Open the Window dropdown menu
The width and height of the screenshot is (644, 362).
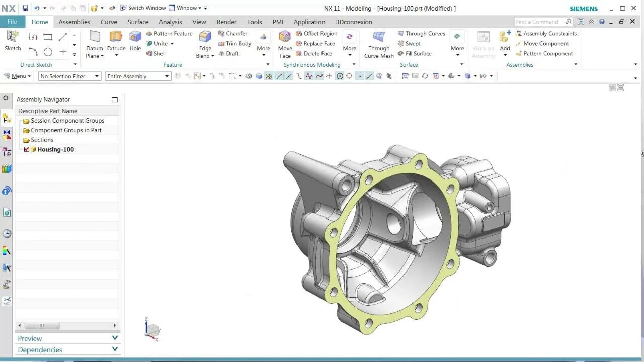[x=185, y=8]
